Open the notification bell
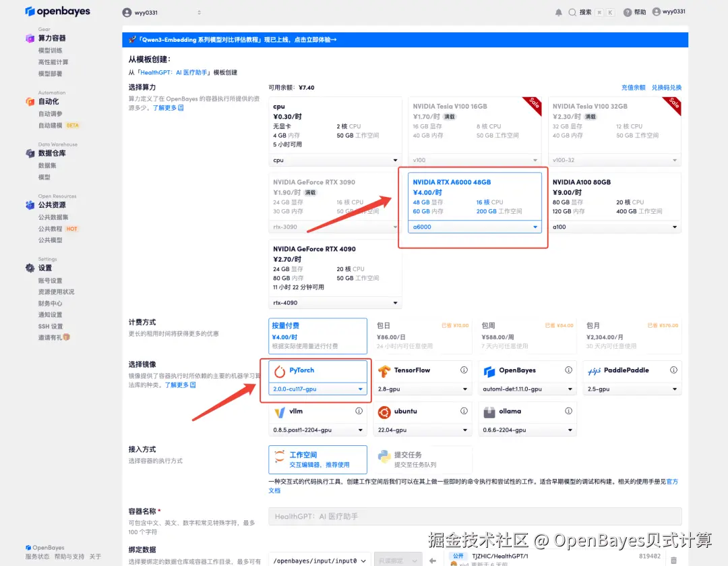This screenshot has height=566, width=728. pos(559,13)
